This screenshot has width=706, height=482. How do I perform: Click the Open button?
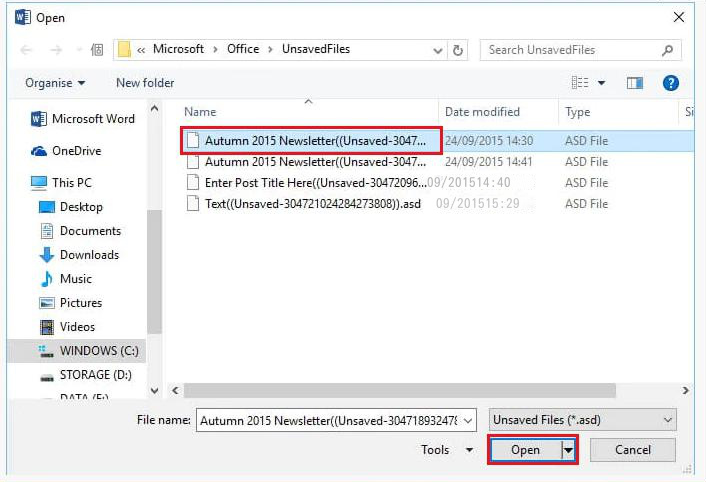point(525,450)
